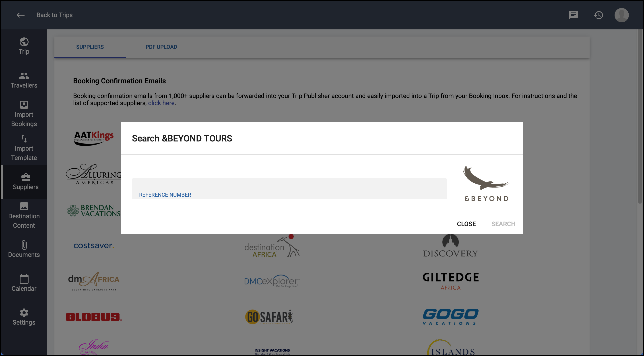Click the 'Search &BEYOND TOURS' dialog title
This screenshot has height=356, width=644.
[182, 138]
